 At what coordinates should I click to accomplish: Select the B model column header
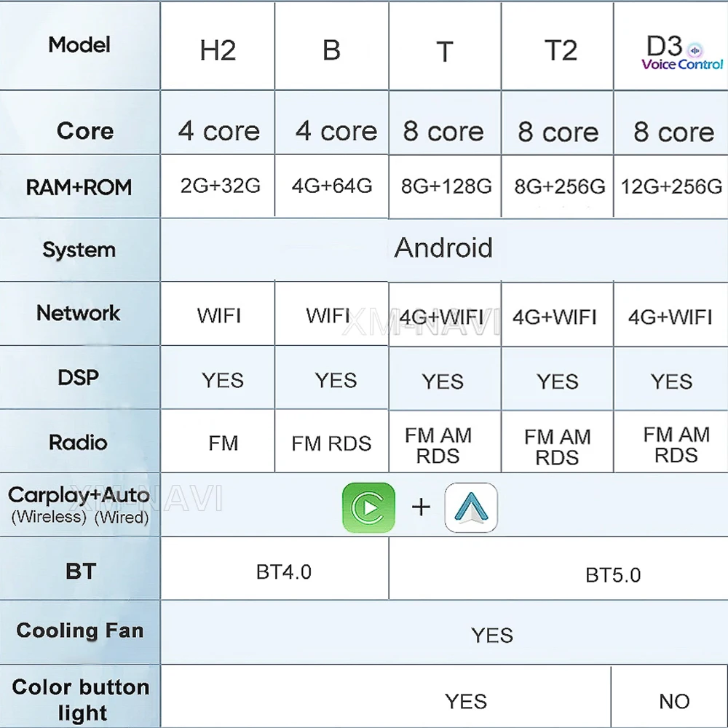(x=331, y=51)
